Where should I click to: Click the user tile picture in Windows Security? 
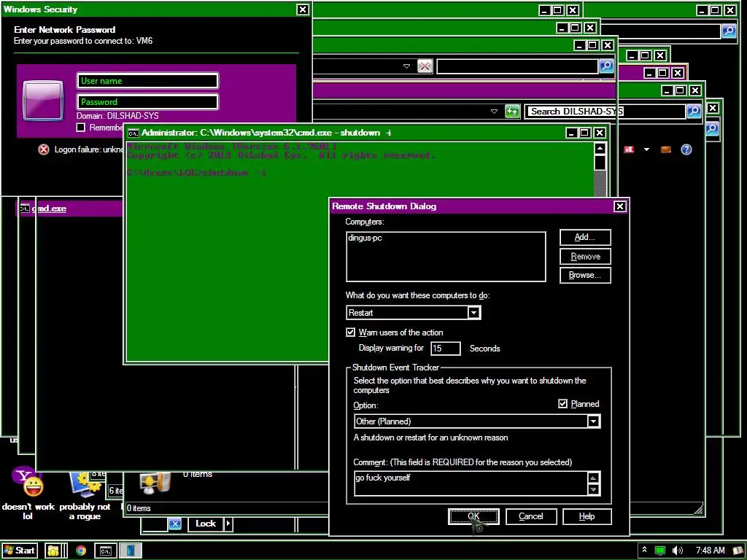pyautogui.click(x=43, y=101)
